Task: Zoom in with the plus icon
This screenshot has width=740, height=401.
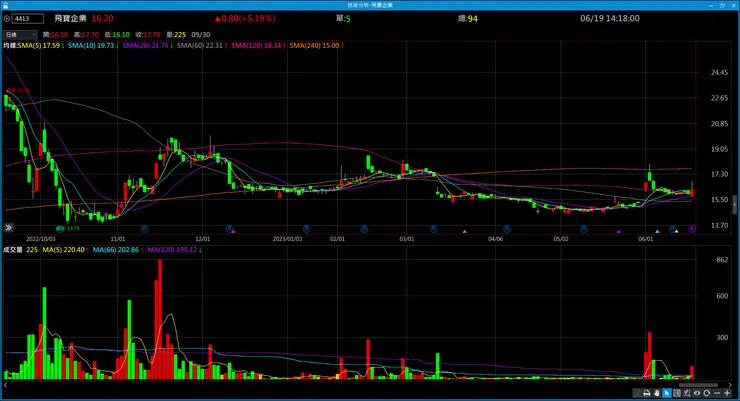Action: (727, 393)
